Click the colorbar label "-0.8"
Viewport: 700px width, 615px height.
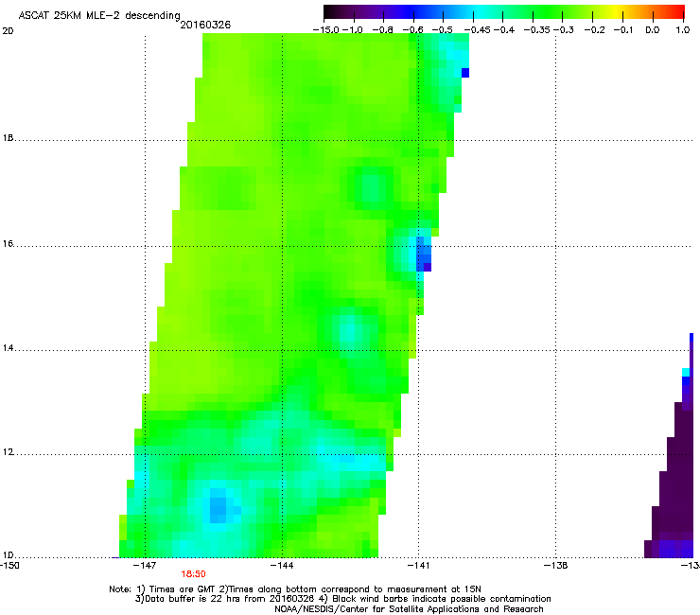click(382, 30)
